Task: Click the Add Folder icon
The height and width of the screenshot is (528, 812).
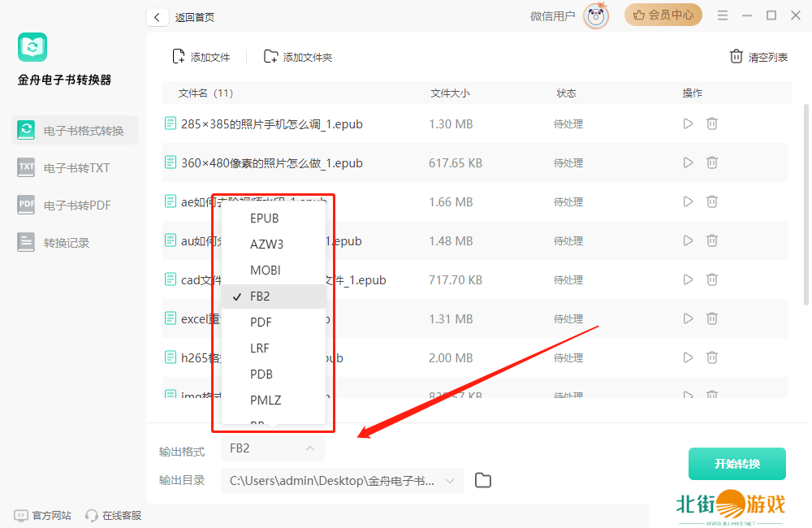Action: tap(271, 56)
